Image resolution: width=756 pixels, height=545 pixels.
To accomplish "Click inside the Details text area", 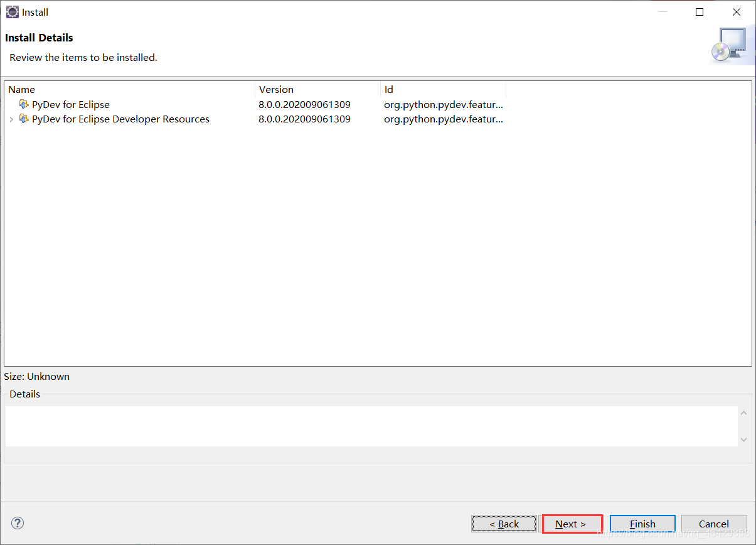I will click(371, 426).
